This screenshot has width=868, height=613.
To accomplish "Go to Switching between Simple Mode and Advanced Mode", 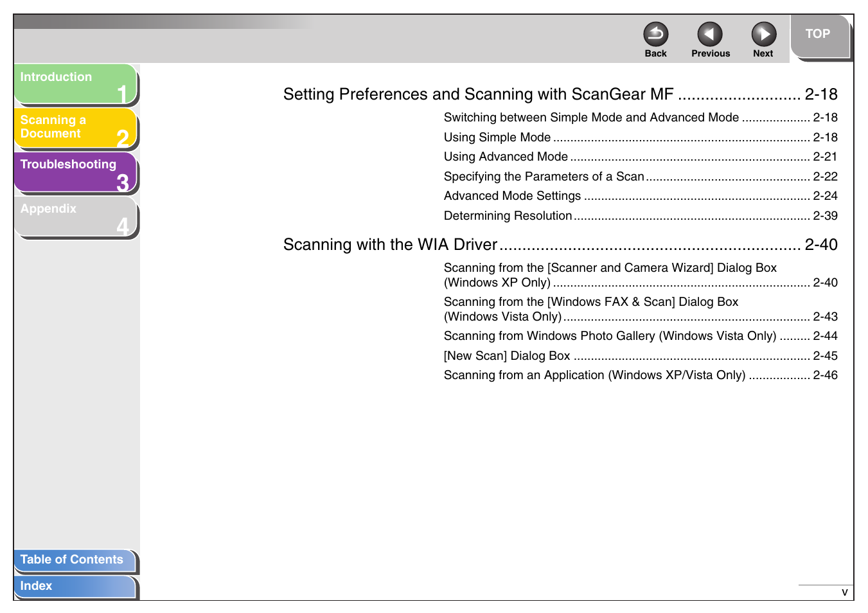I will point(641,118).
